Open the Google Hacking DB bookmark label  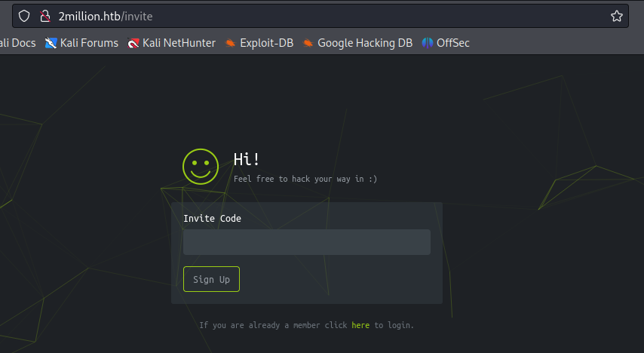365,43
